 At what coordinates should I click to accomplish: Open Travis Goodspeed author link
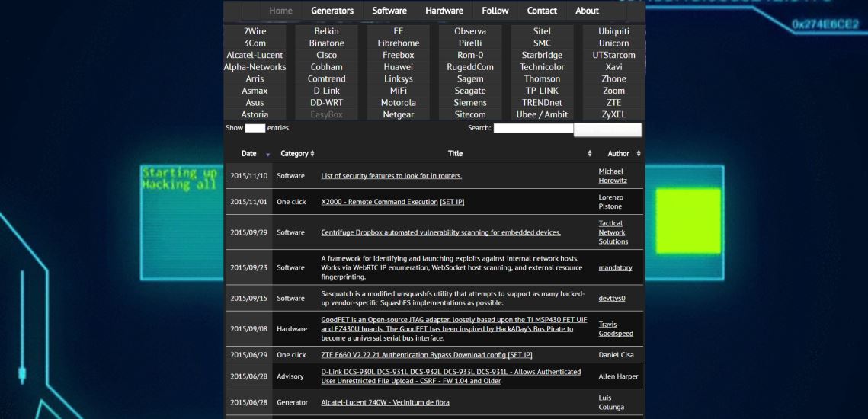[616, 329]
